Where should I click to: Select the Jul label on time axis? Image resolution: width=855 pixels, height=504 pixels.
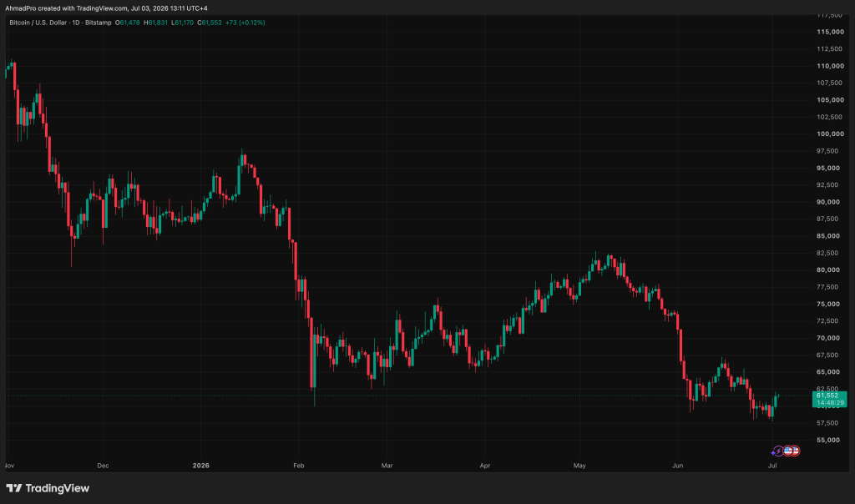(772, 466)
